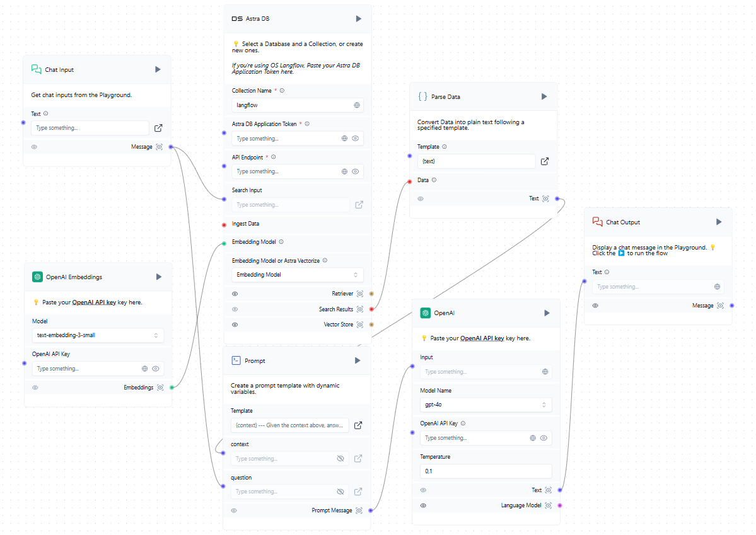The image size is (756, 535).
Task: Open expanded editor for Parse Data Template
Action: 545,161
